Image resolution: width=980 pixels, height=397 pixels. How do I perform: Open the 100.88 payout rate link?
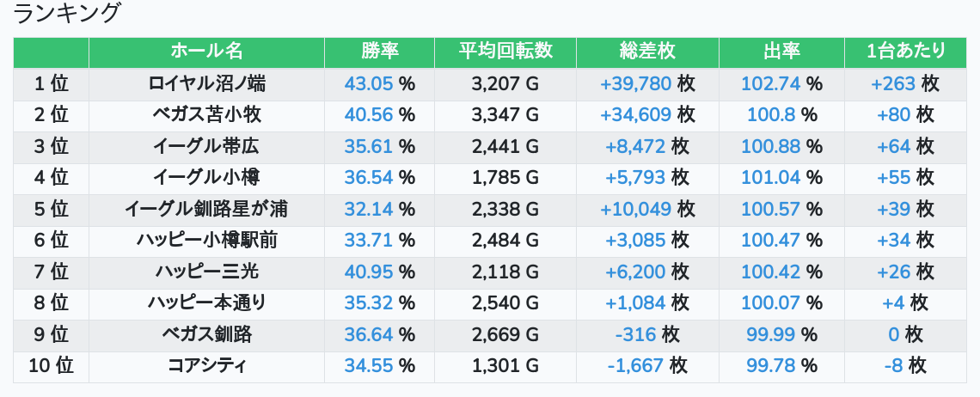tap(770, 146)
